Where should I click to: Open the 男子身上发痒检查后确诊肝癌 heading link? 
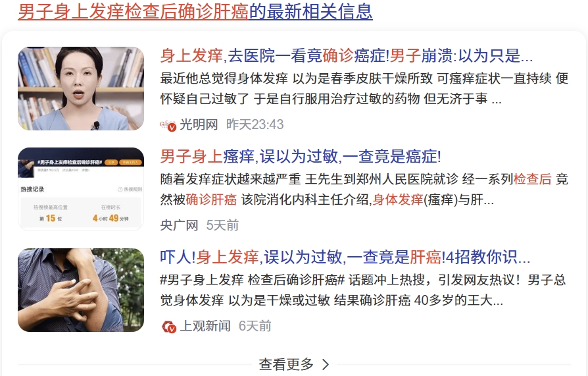pos(195,12)
